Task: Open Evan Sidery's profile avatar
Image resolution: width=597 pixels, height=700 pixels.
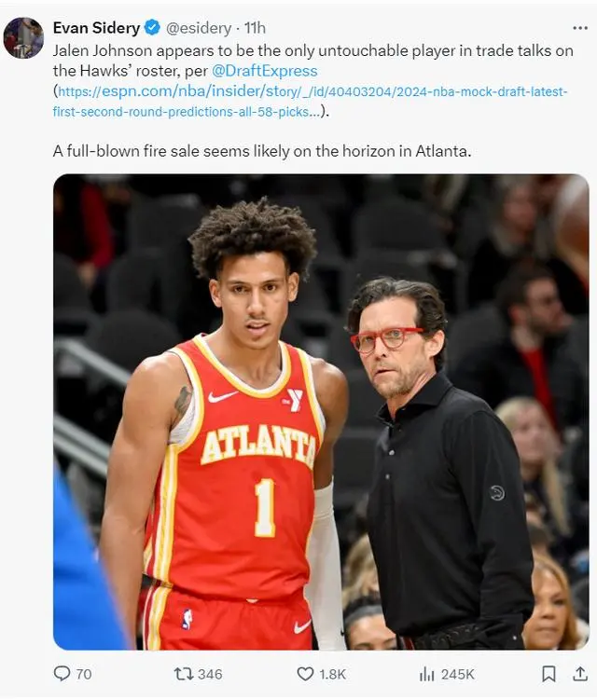Action: click(23, 38)
